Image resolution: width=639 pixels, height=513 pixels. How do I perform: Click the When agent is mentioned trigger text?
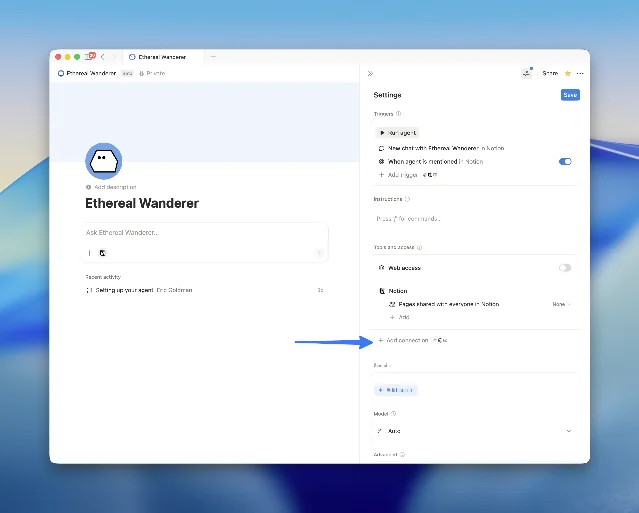[435, 161]
